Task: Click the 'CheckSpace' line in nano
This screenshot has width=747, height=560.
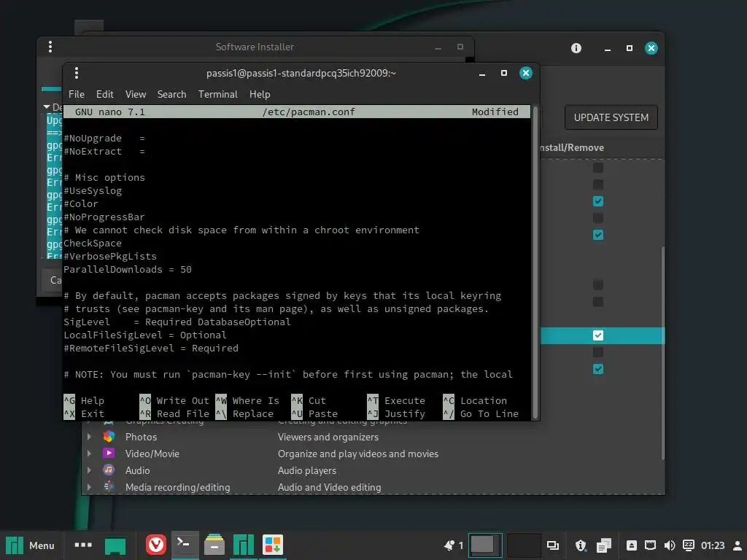Action: [93, 244]
